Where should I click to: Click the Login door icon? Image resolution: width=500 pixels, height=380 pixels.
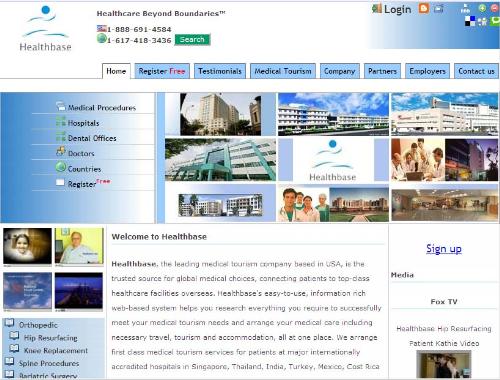pos(377,8)
